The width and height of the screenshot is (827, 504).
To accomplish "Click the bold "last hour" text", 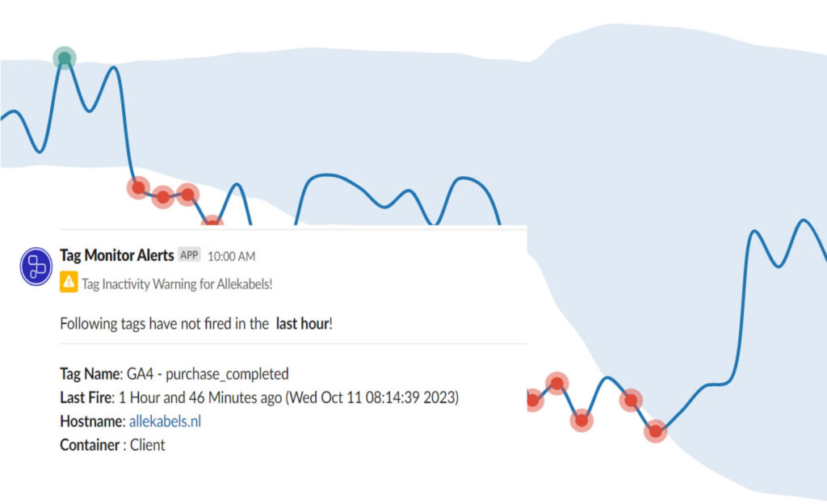I will [302, 324].
